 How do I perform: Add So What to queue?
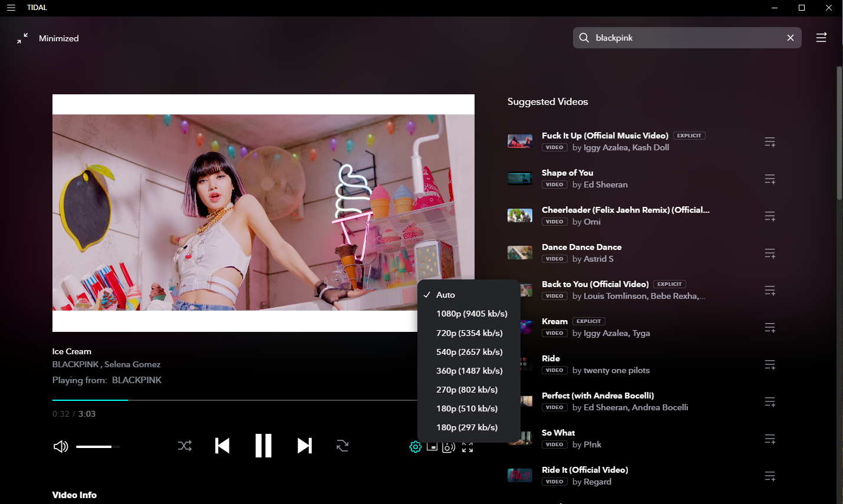point(770,439)
